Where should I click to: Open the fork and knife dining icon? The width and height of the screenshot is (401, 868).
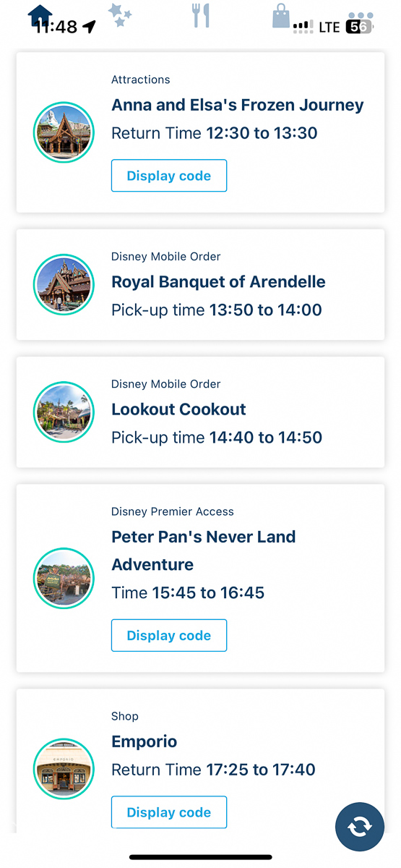tap(201, 15)
